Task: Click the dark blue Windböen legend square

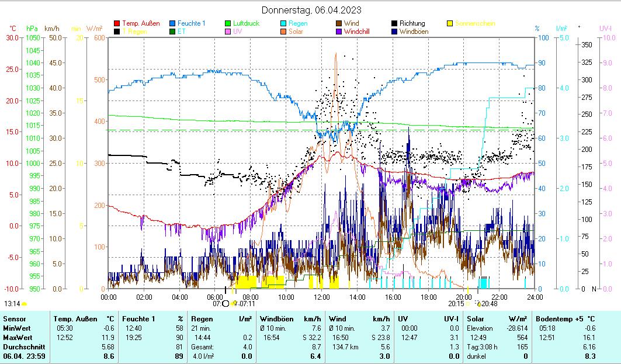Action: point(394,32)
